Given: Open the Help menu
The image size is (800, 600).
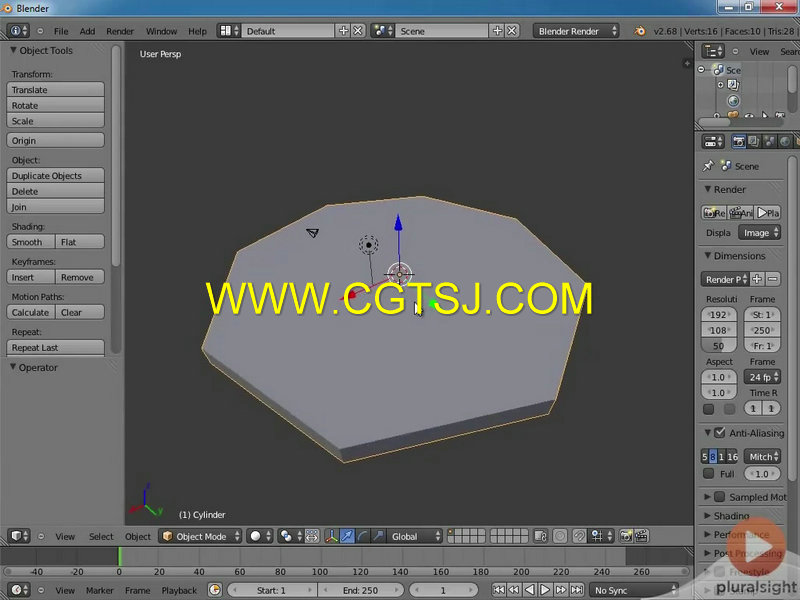Looking at the screenshot, I should point(197,31).
